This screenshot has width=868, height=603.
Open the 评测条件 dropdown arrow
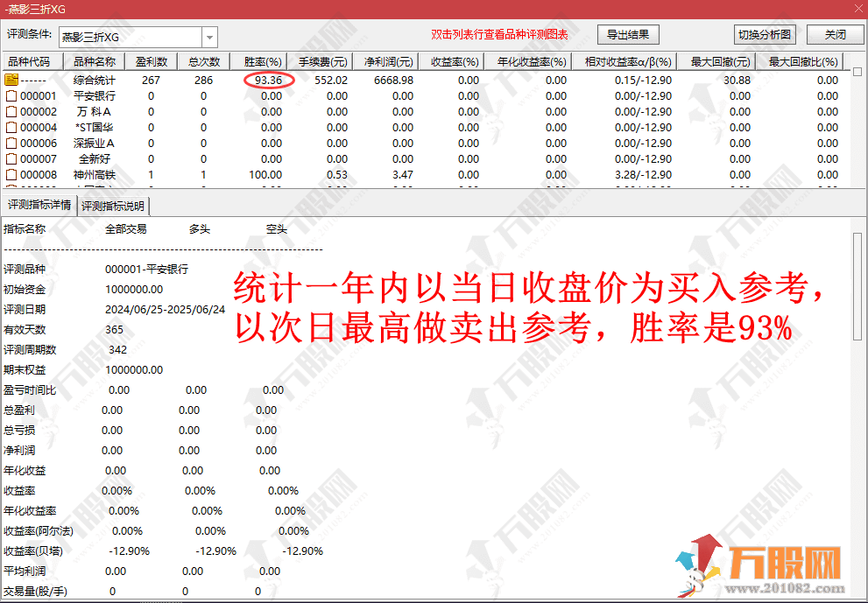[x=209, y=38]
